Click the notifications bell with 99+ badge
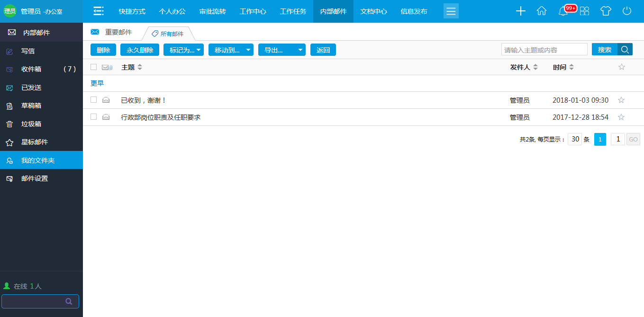 point(563,11)
